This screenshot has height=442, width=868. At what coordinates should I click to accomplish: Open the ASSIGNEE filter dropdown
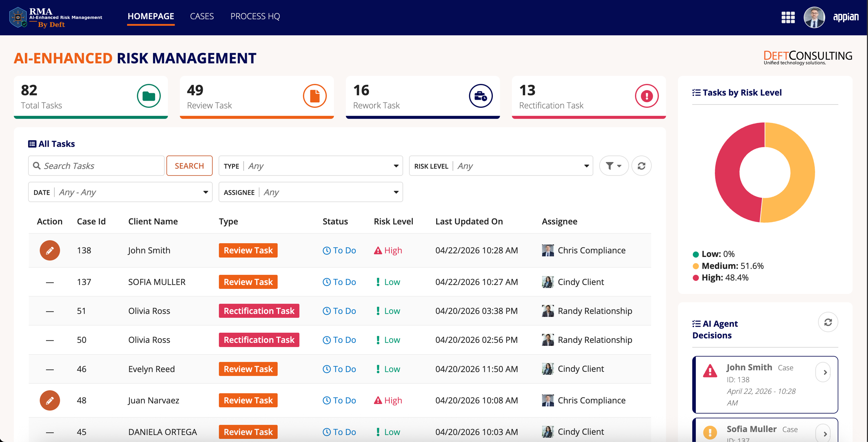coord(311,192)
